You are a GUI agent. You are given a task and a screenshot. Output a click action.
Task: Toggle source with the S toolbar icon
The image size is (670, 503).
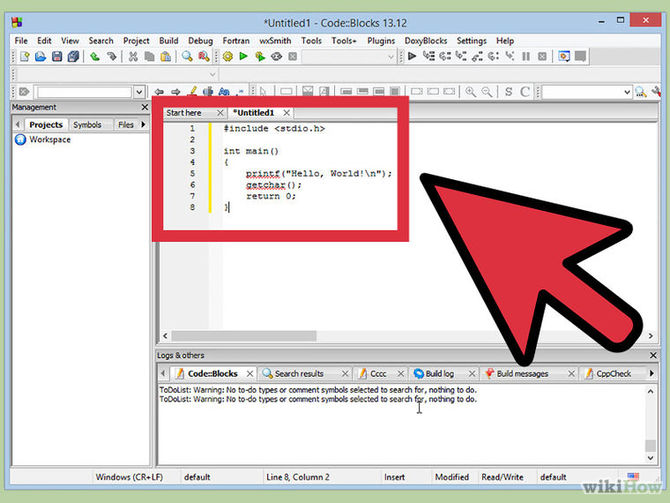pos(508,91)
